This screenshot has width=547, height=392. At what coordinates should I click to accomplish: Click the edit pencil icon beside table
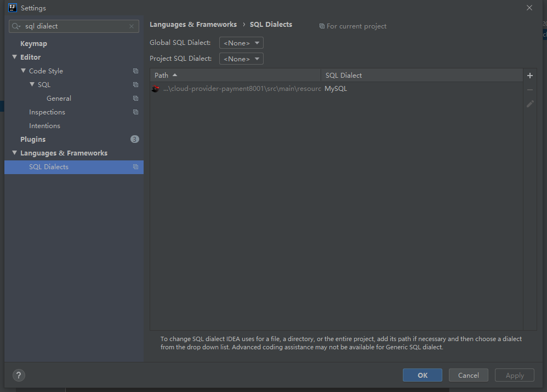pos(530,103)
